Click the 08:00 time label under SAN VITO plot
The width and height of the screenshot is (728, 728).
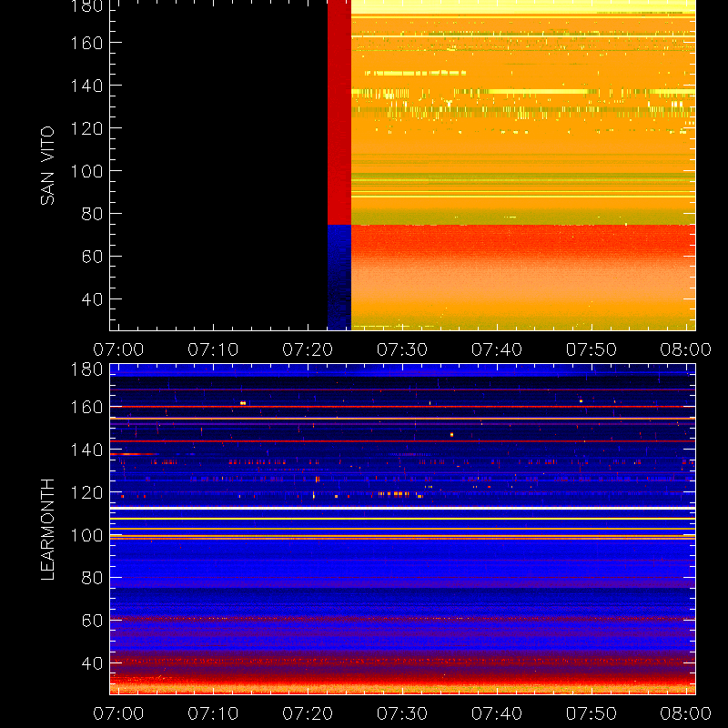[686, 349]
